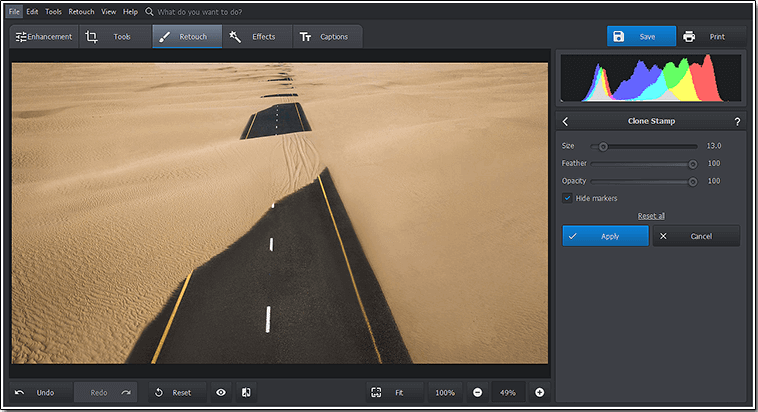Adjust the Opacity slider handle
Image resolution: width=758 pixels, height=412 pixels.
point(693,182)
